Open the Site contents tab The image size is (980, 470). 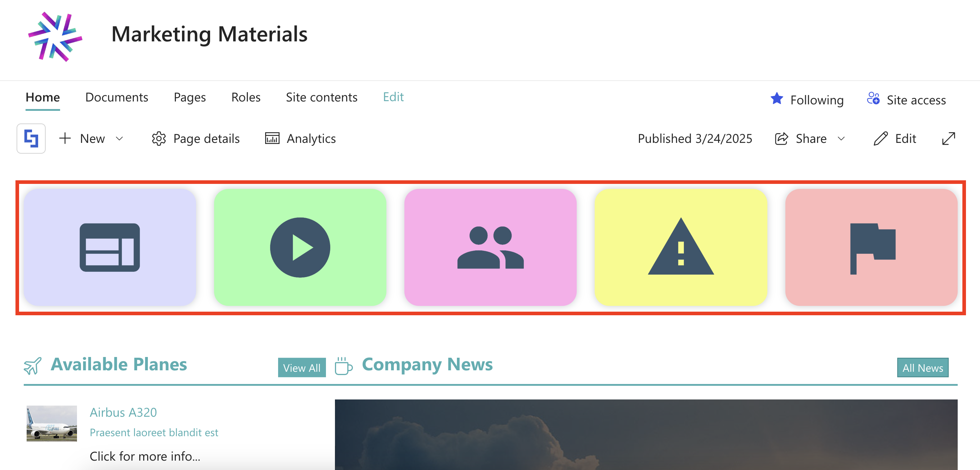[x=322, y=98]
